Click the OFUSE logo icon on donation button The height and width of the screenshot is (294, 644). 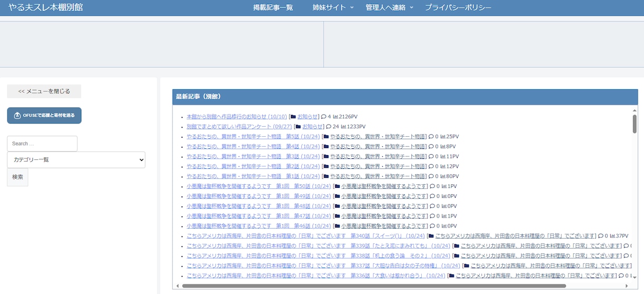pos(17,116)
